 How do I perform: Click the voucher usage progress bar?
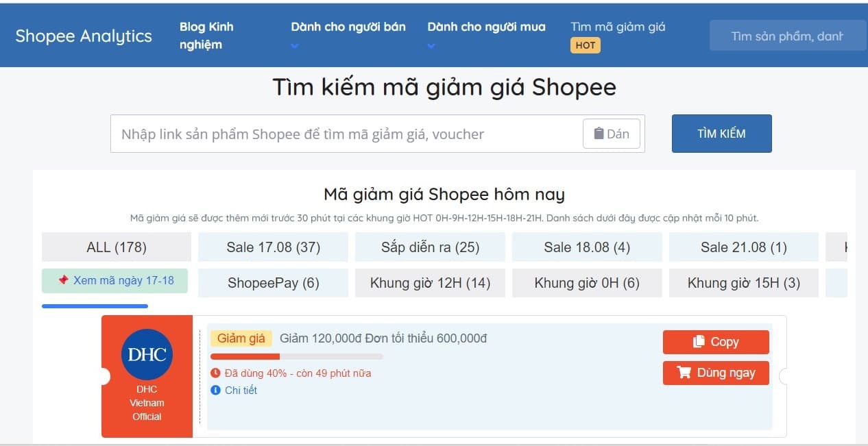pos(296,356)
